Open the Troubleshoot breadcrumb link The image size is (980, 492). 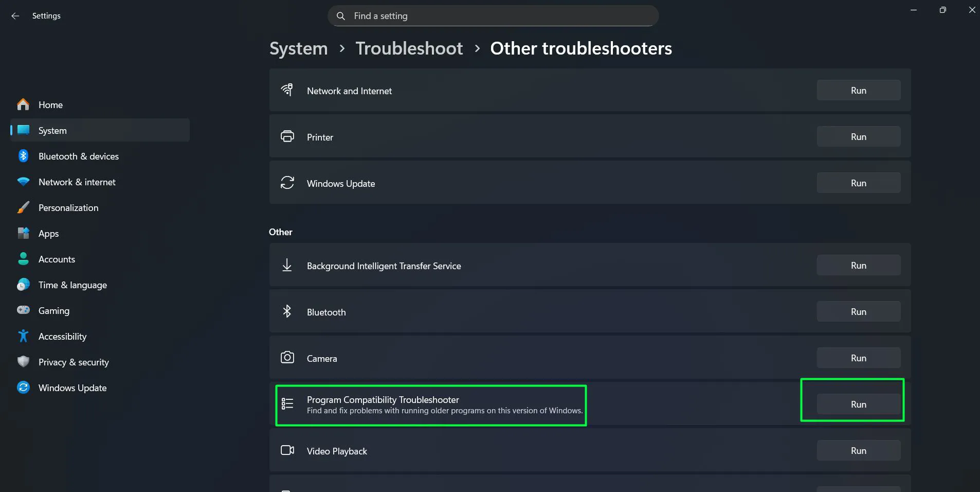click(x=409, y=48)
